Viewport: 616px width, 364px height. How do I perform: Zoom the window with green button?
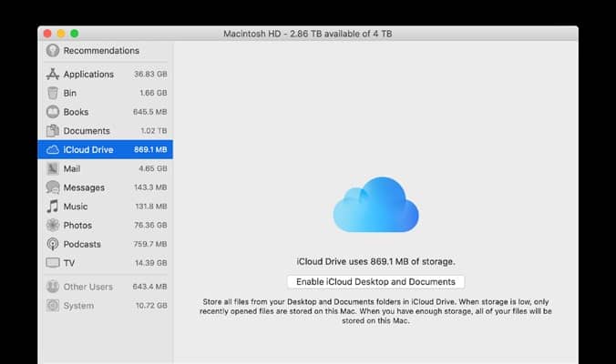point(74,34)
